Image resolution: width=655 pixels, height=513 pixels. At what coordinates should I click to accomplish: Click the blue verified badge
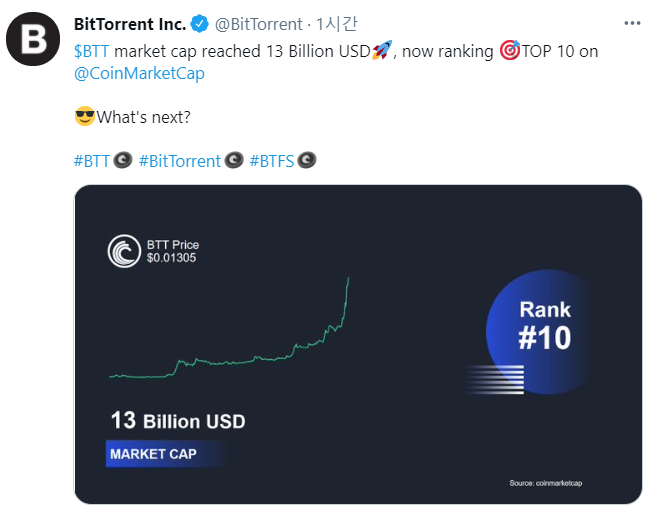[x=200, y=24]
